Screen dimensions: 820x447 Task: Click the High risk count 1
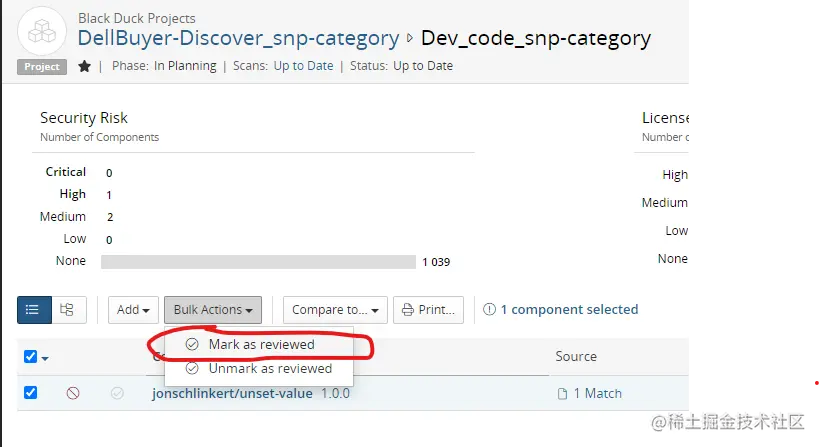click(x=109, y=195)
